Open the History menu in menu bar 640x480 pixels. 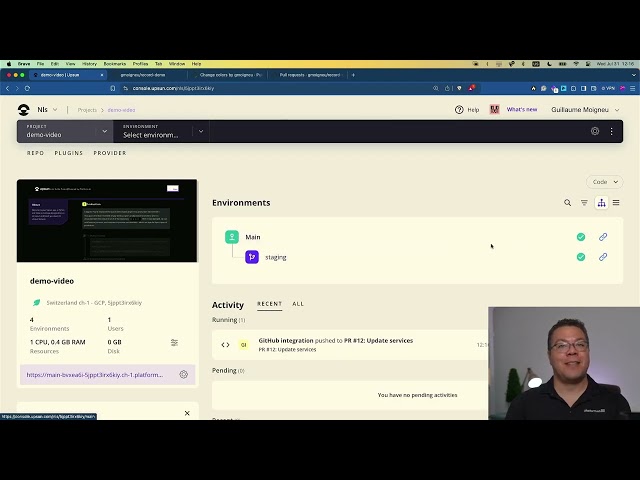89,64
